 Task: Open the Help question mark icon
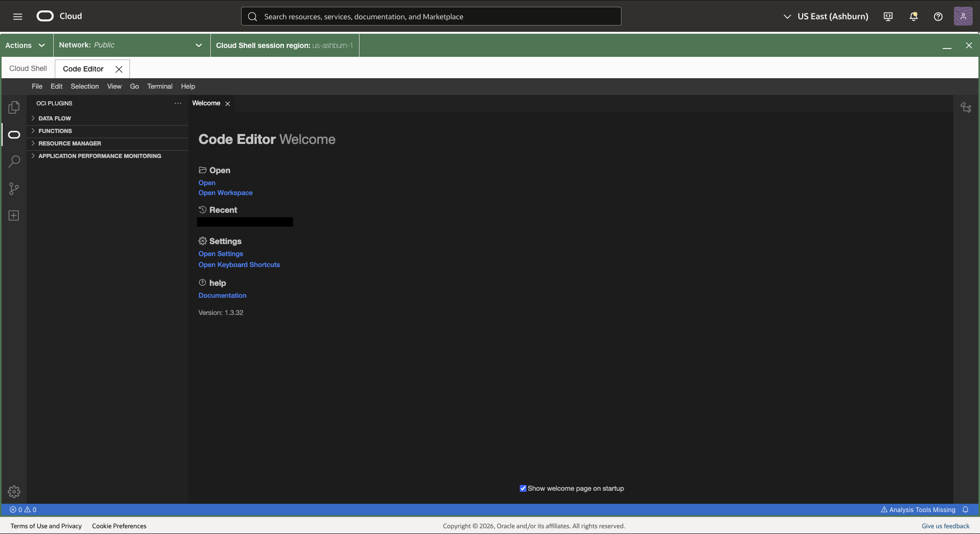click(938, 17)
